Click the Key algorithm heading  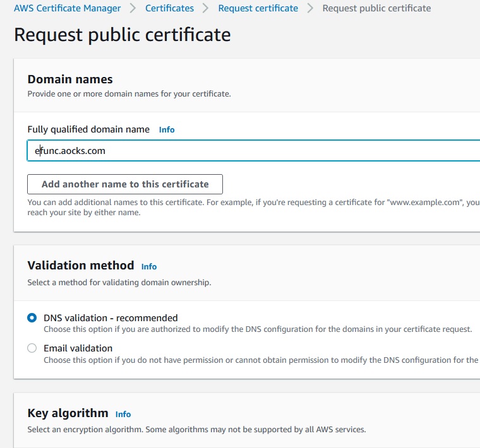point(68,413)
